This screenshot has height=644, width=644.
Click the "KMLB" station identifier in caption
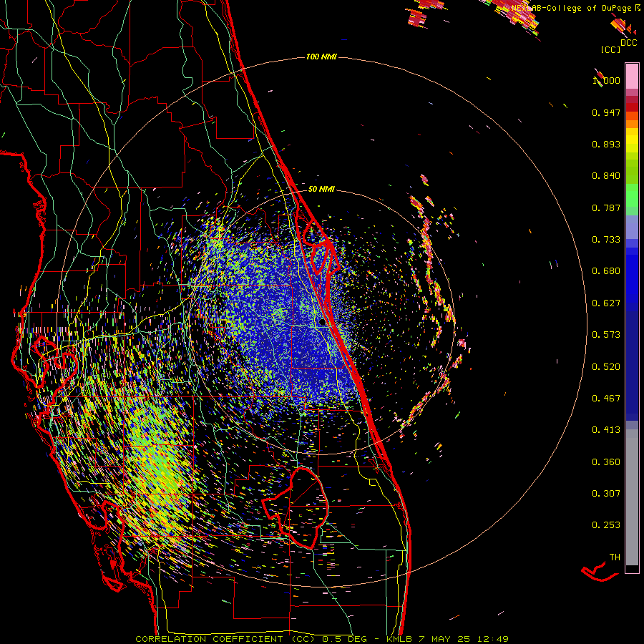tap(399, 639)
